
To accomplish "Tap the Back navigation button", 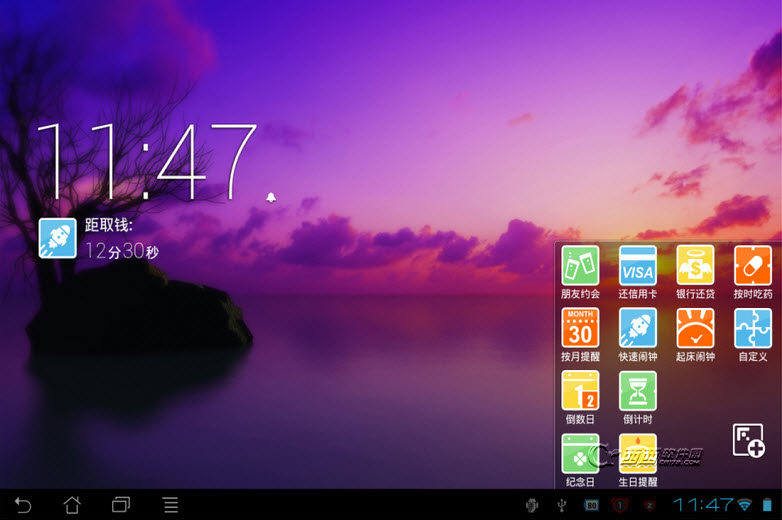I will [23, 505].
